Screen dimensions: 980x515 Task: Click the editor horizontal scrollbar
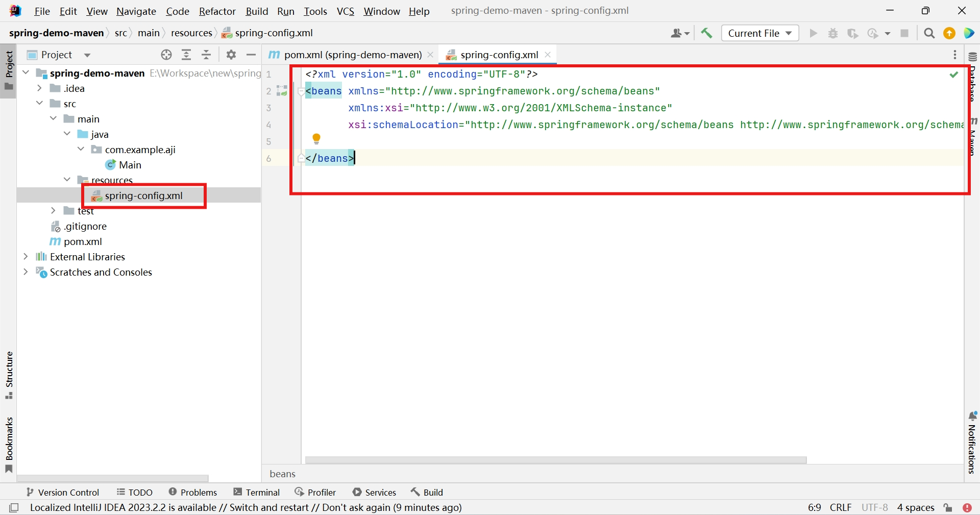pos(556,460)
